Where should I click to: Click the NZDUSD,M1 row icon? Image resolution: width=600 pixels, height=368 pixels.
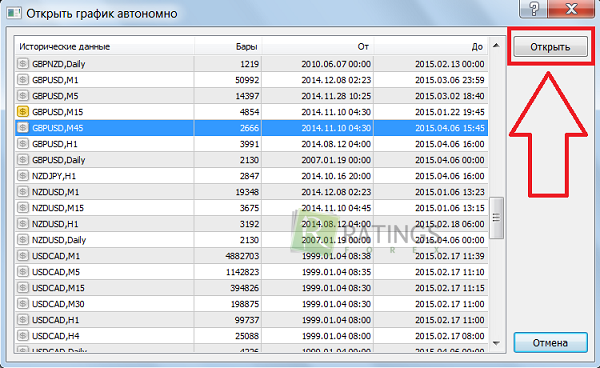[x=23, y=192]
